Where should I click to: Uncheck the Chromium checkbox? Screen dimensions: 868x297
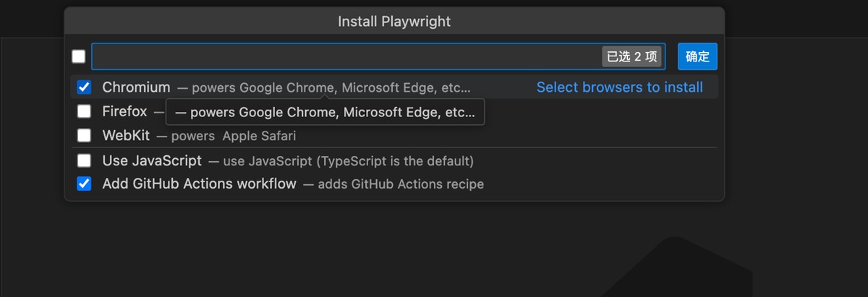click(85, 87)
